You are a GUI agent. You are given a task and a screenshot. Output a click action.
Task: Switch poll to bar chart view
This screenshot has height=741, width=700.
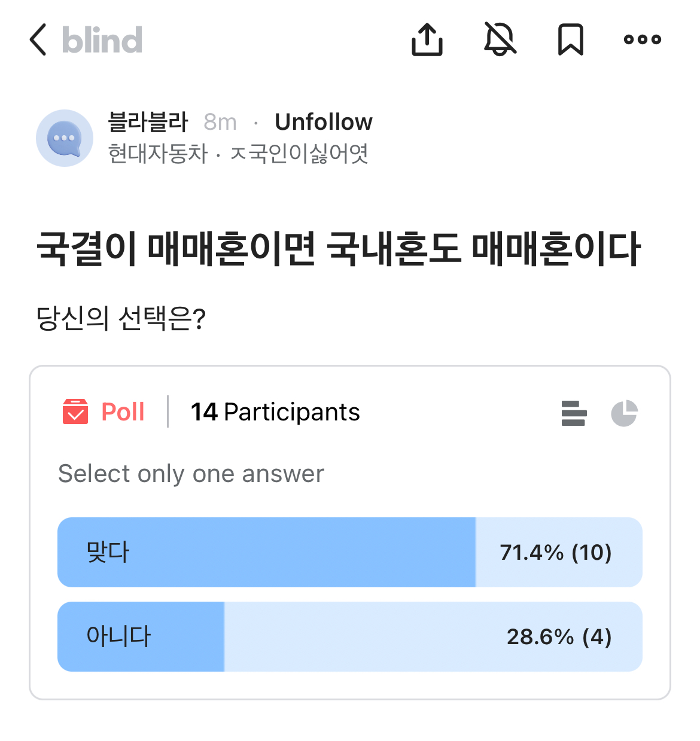click(x=574, y=413)
